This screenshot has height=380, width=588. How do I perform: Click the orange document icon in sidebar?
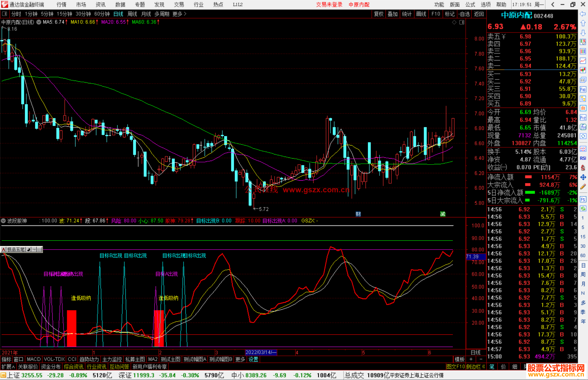coord(583,108)
